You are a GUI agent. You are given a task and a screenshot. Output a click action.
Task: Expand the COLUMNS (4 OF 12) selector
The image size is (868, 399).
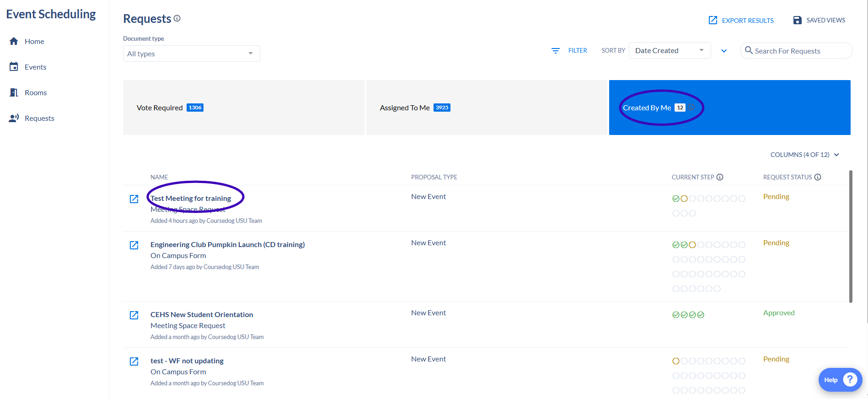pos(804,155)
